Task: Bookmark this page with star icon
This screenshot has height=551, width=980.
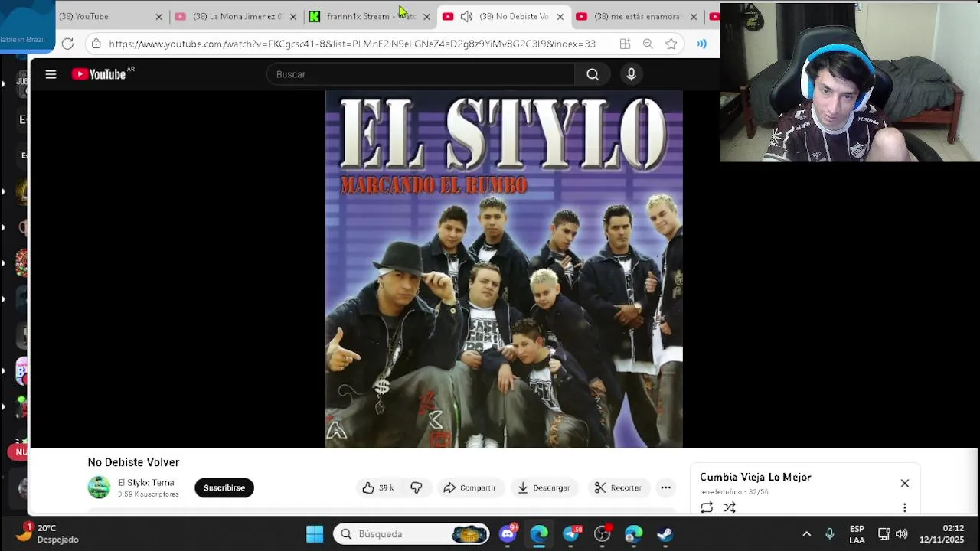Action: coord(671,44)
